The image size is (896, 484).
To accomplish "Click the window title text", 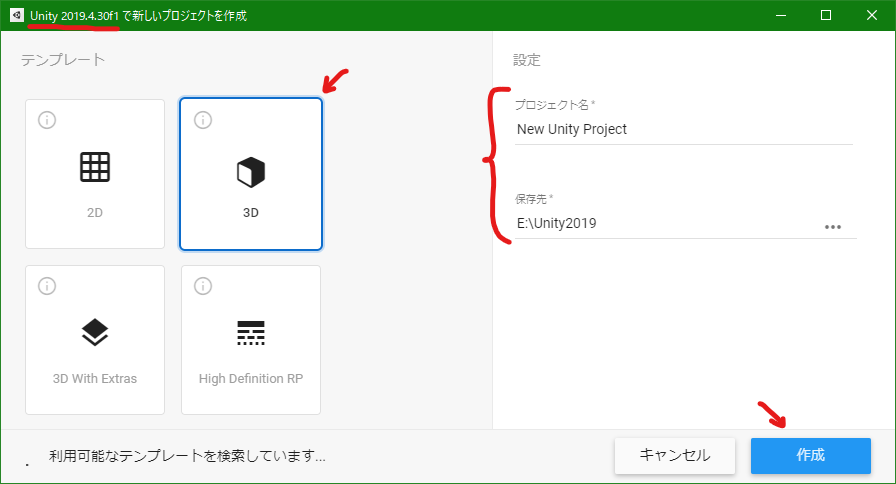I will (138, 15).
